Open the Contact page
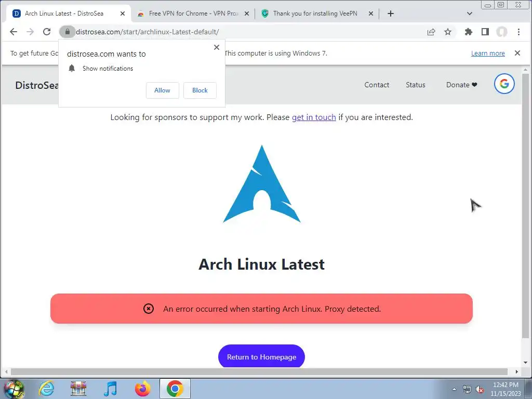The height and width of the screenshot is (399, 532). (x=377, y=85)
